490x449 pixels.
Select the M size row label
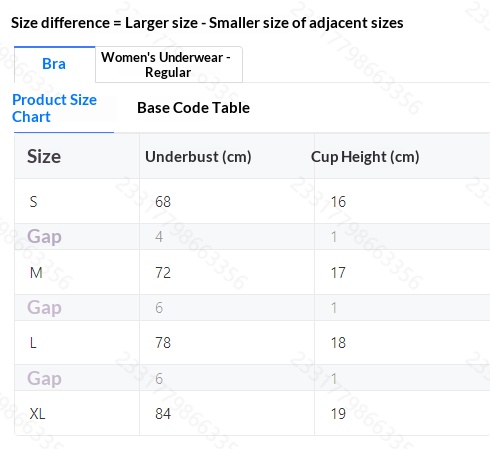(x=36, y=273)
